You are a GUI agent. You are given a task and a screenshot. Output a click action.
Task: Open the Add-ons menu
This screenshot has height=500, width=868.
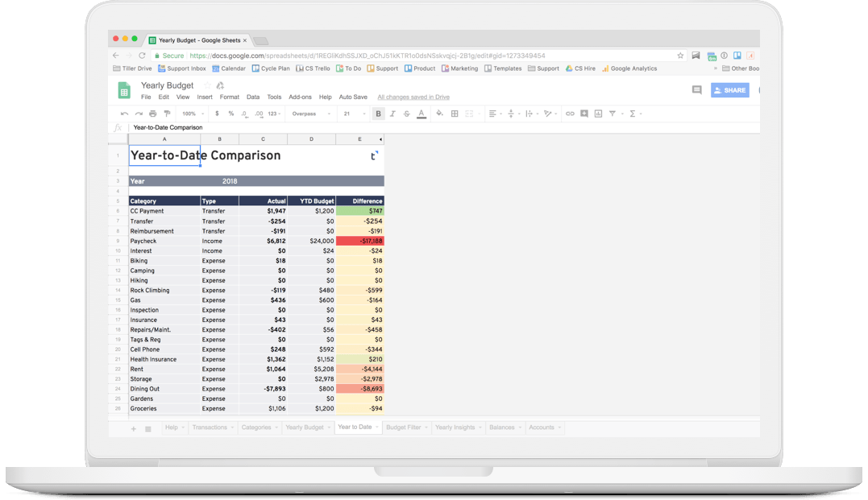coord(300,97)
